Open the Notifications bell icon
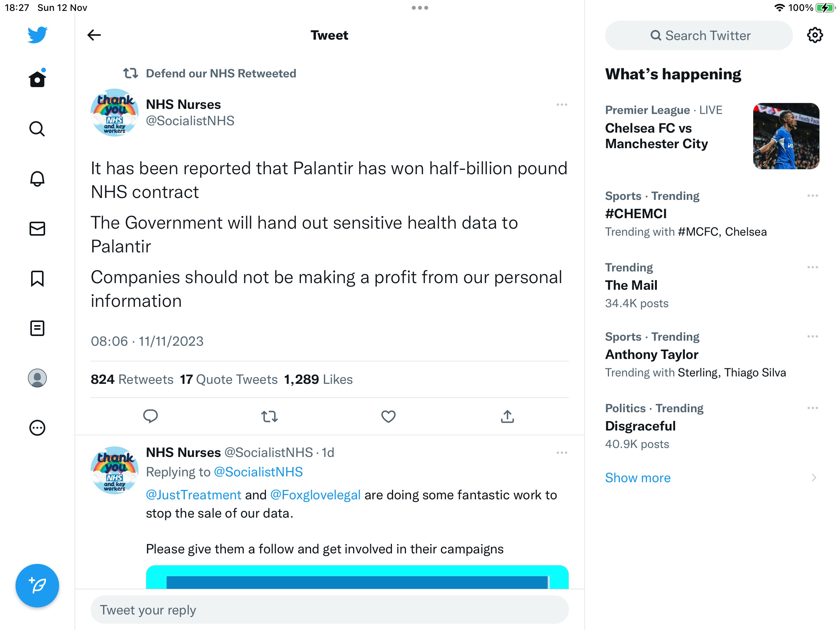 tap(37, 179)
